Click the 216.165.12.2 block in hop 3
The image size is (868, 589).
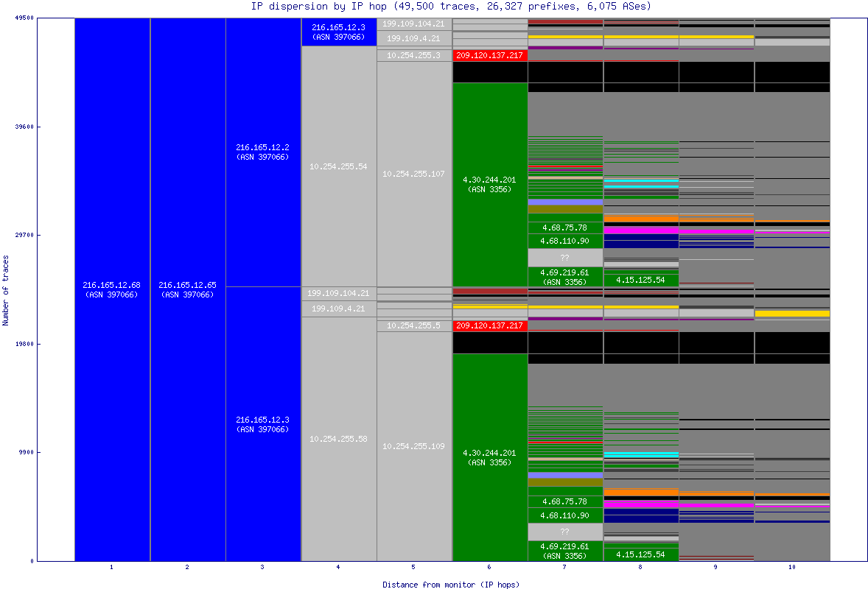[262, 152]
